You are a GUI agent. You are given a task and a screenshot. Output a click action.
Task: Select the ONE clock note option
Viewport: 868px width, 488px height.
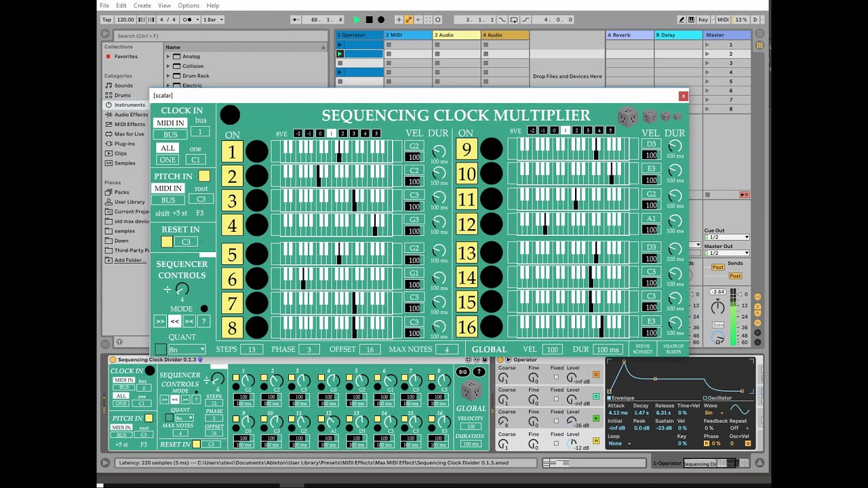[x=167, y=159]
